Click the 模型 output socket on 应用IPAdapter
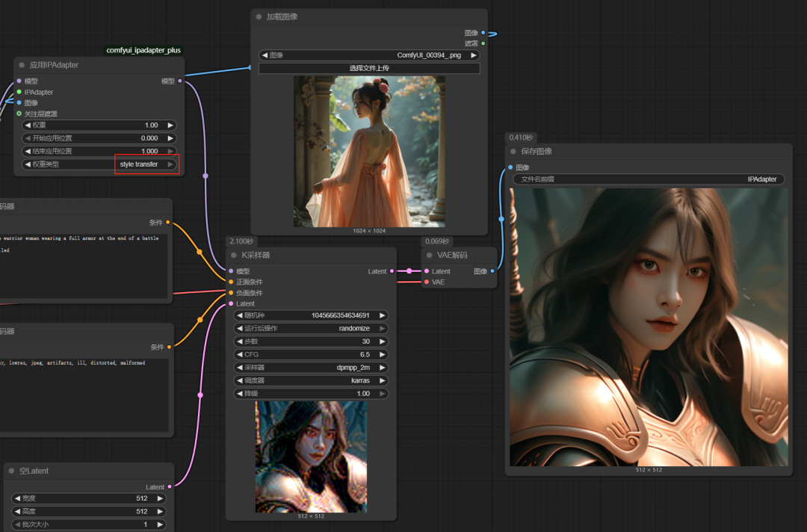Image resolution: width=807 pixels, height=532 pixels. click(179, 81)
